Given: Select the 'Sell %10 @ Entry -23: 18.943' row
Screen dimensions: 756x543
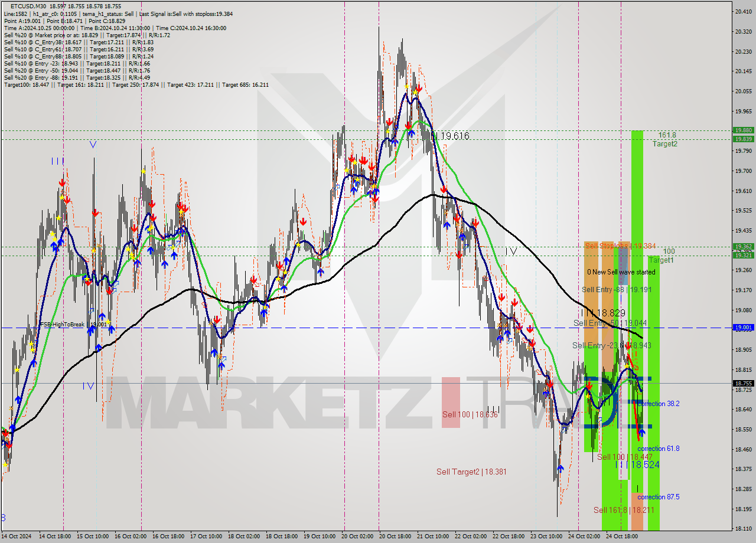Looking at the screenshot, I should [77, 63].
